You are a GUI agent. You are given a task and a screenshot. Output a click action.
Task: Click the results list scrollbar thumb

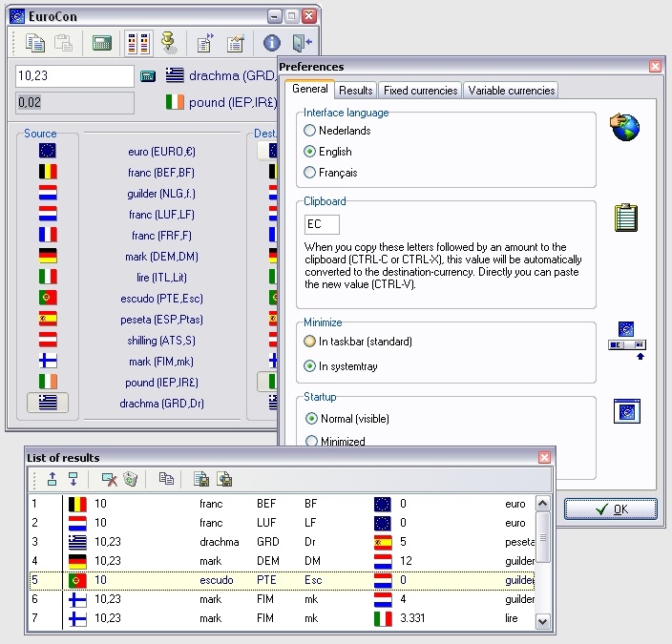(542, 537)
